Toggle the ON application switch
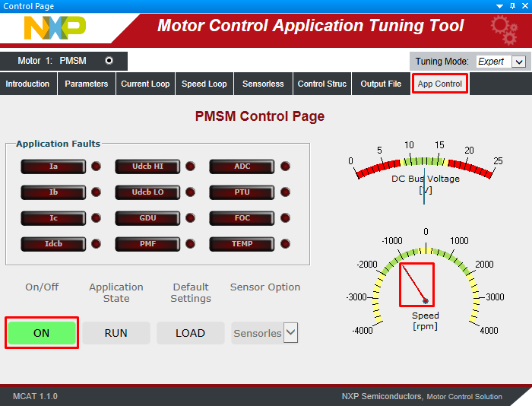The image size is (532, 406). pyautogui.click(x=42, y=333)
